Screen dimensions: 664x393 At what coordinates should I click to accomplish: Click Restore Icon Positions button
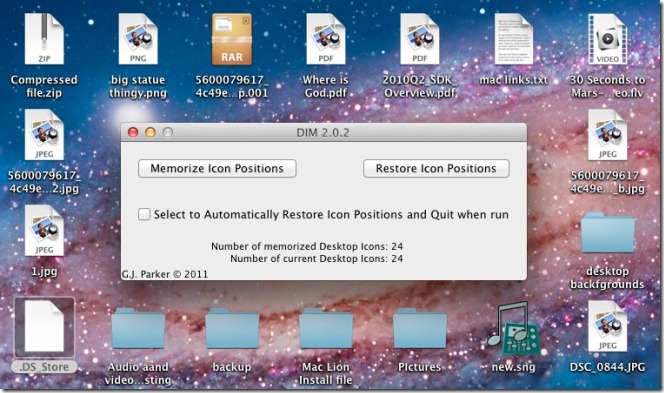[436, 169]
